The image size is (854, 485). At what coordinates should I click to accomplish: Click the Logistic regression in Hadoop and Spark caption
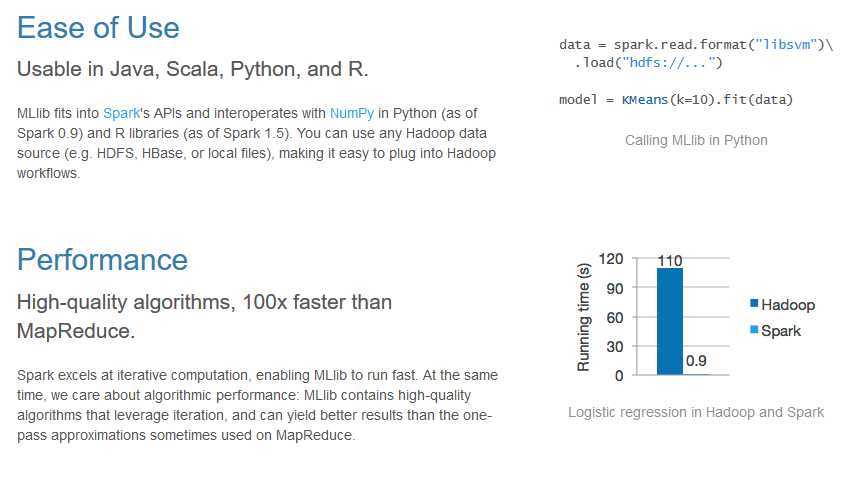point(696,412)
